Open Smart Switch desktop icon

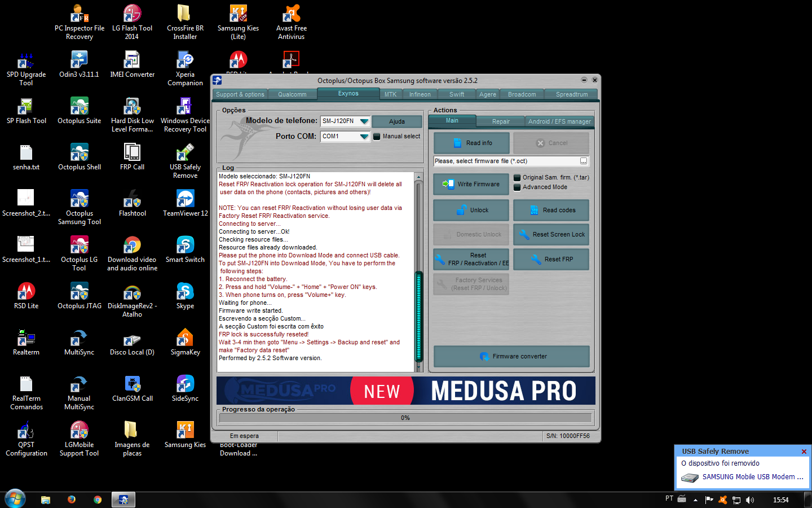coord(185,250)
